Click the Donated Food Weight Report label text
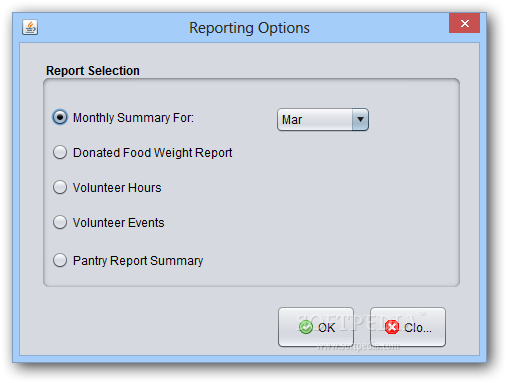The image size is (507, 383). pyautogui.click(x=153, y=153)
